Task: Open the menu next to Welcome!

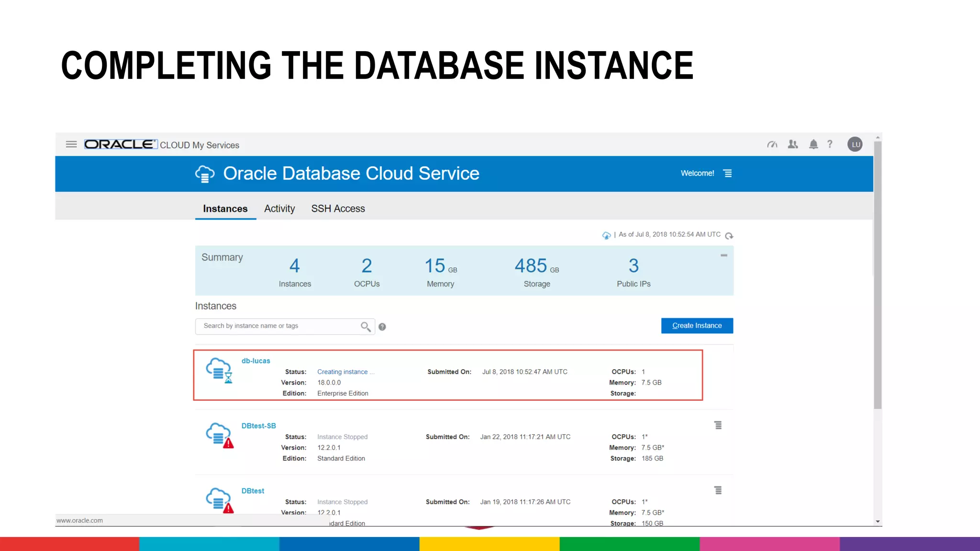Action: [x=728, y=173]
